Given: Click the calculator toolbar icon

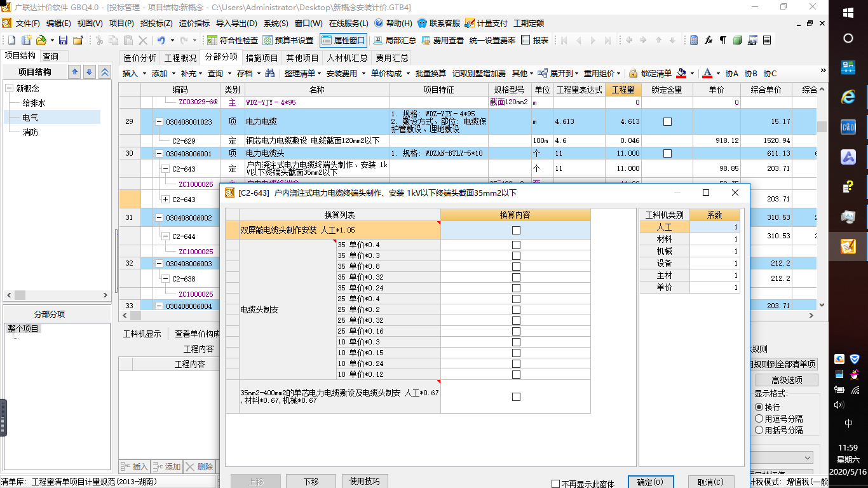Looking at the screenshot, I should pyautogui.click(x=694, y=40).
